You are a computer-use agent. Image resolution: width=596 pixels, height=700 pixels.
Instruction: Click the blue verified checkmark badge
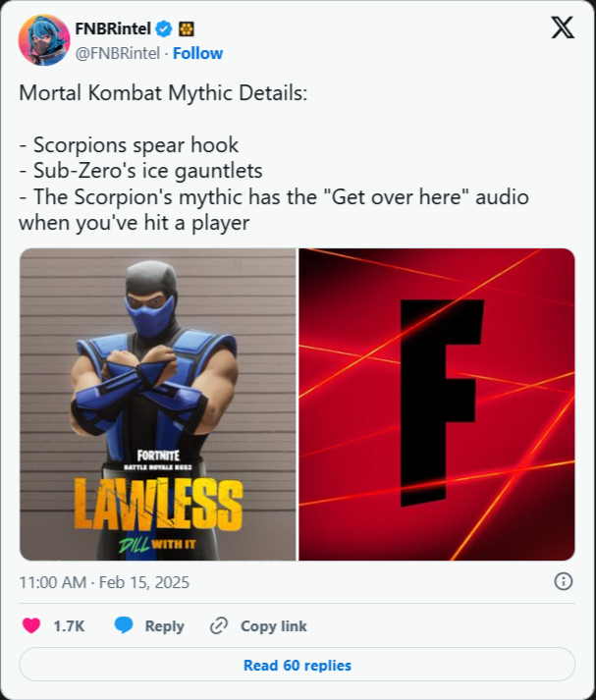pyautogui.click(x=163, y=29)
